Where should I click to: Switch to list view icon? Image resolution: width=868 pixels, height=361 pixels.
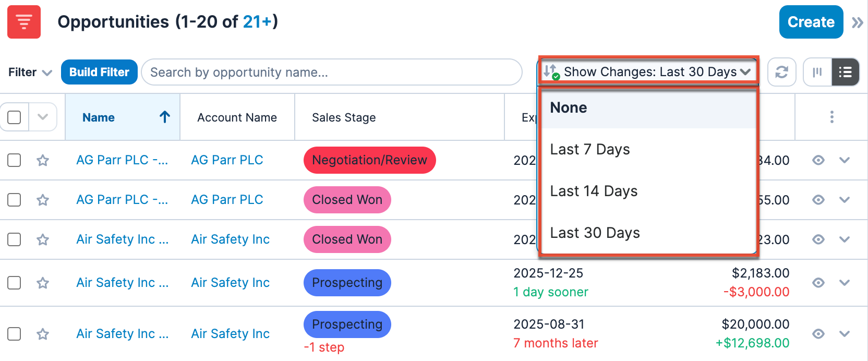click(845, 72)
